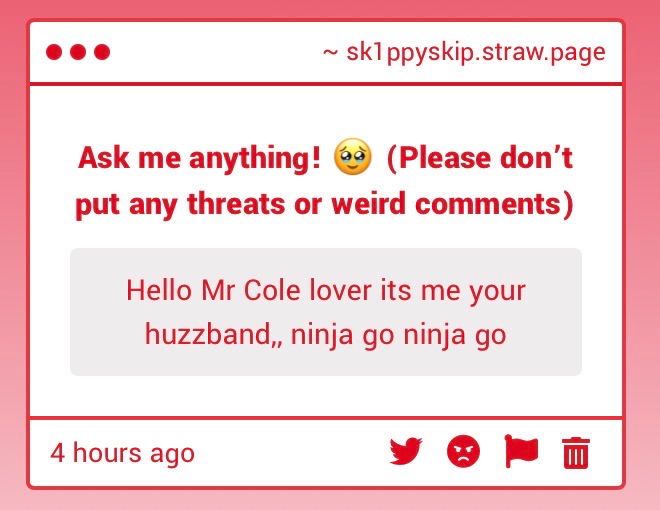Screen dimensions: 660x510
Task: Open the sk1ppyskip.straw.page link
Action: pyautogui.click(x=476, y=52)
